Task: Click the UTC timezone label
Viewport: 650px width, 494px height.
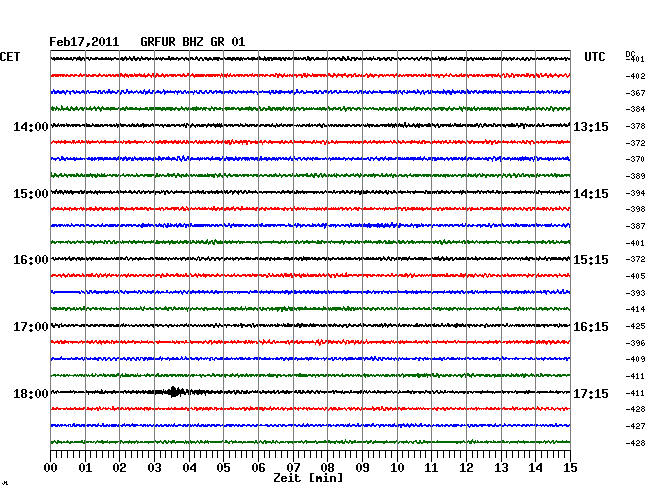Action: [x=594, y=57]
